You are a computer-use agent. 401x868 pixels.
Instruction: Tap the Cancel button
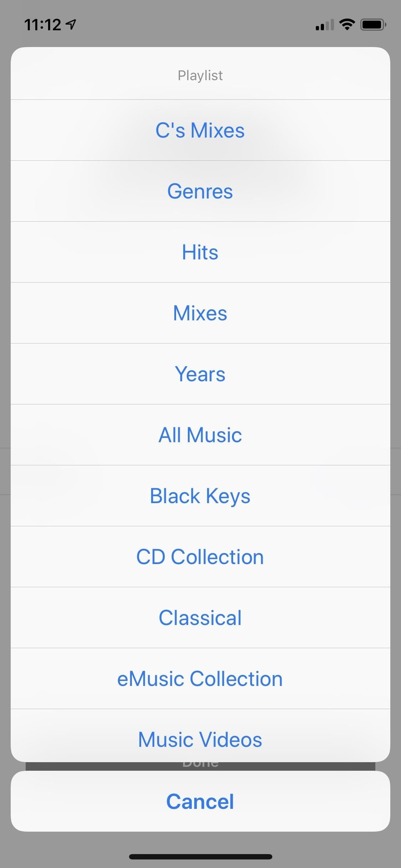(200, 801)
